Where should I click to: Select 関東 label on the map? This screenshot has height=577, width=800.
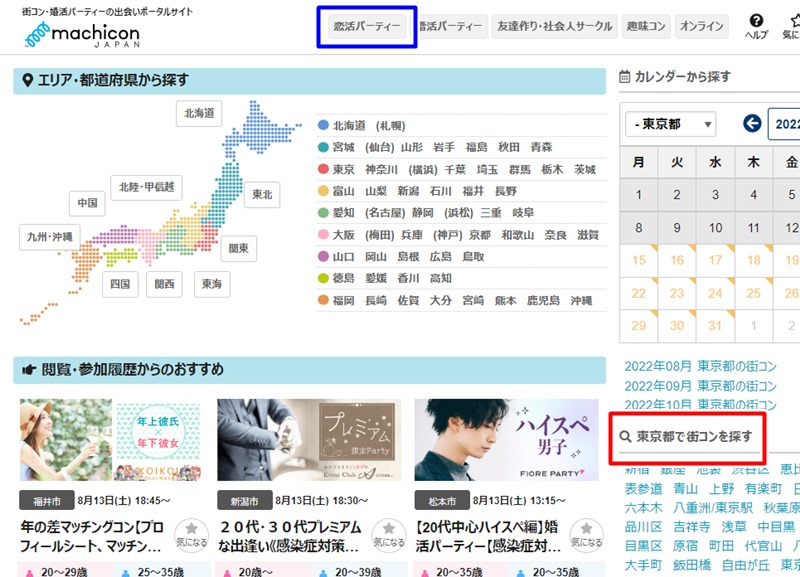click(238, 248)
